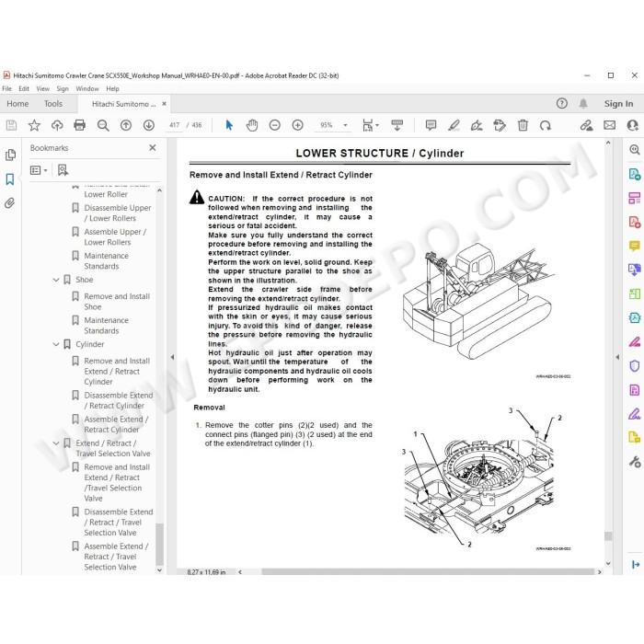Open bookmarks options dropdown
644x644 pixels.
click(x=39, y=170)
